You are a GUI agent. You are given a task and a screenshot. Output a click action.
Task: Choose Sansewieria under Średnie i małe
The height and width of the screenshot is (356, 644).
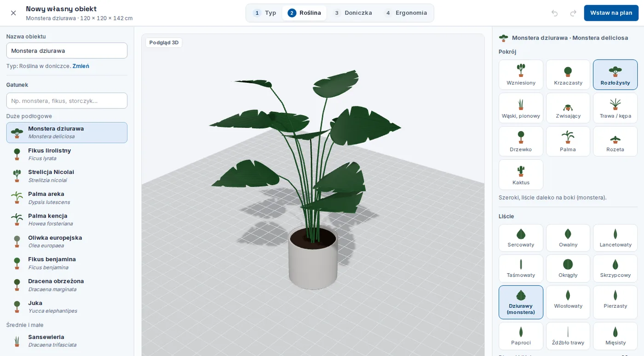pyautogui.click(x=67, y=341)
